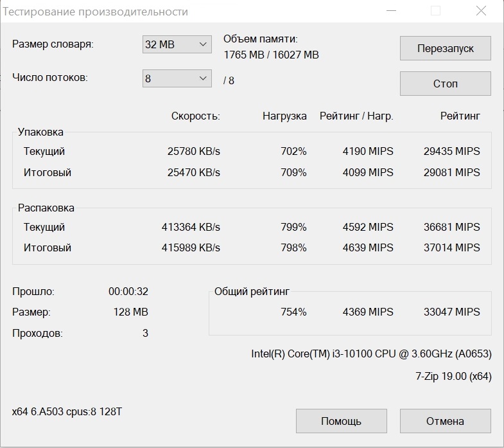Click the Распаковка group label
504x448 pixels.
pos(46,208)
